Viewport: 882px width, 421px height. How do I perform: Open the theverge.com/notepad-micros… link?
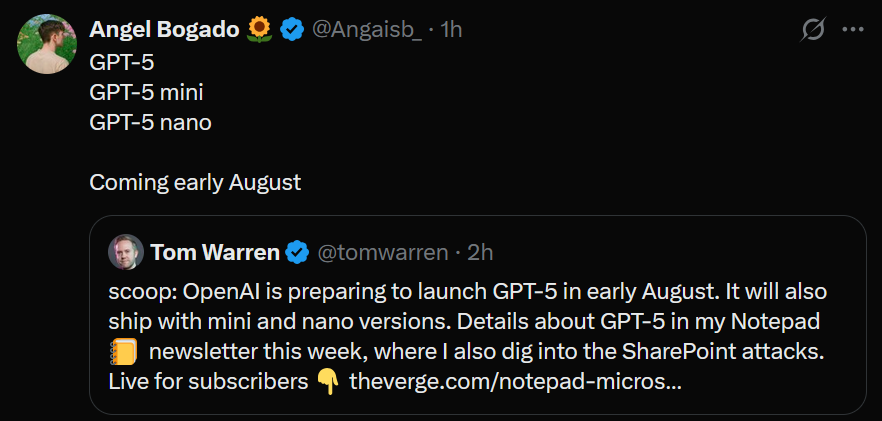[x=514, y=382]
